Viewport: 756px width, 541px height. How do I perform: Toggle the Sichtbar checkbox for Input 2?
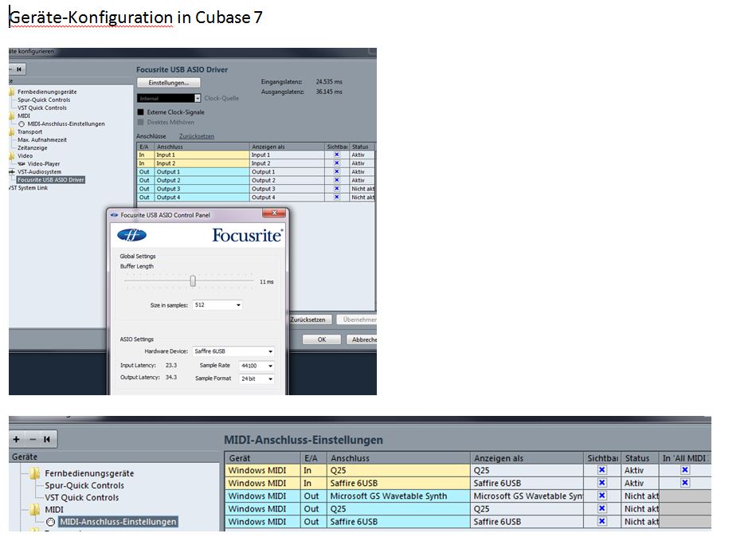[x=336, y=163]
